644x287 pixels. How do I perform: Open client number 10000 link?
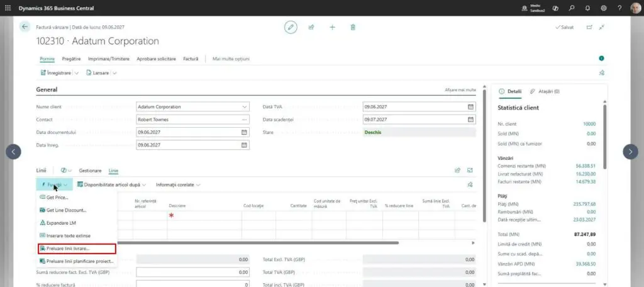tap(589, 124)
